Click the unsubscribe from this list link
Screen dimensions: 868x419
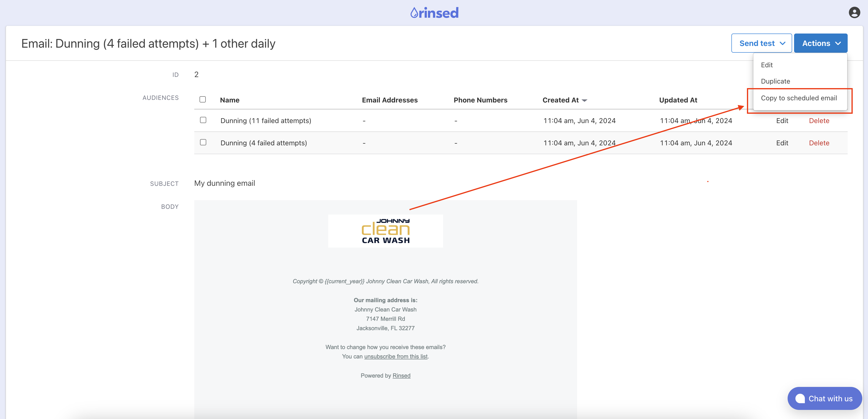(x=395, y=356)
